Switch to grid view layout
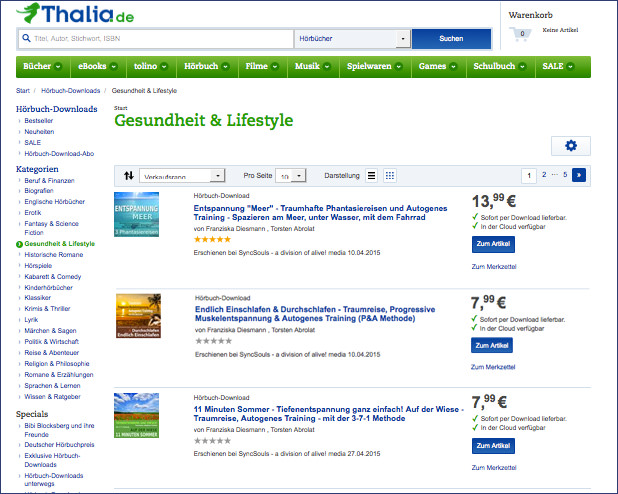 click(389, 175)
